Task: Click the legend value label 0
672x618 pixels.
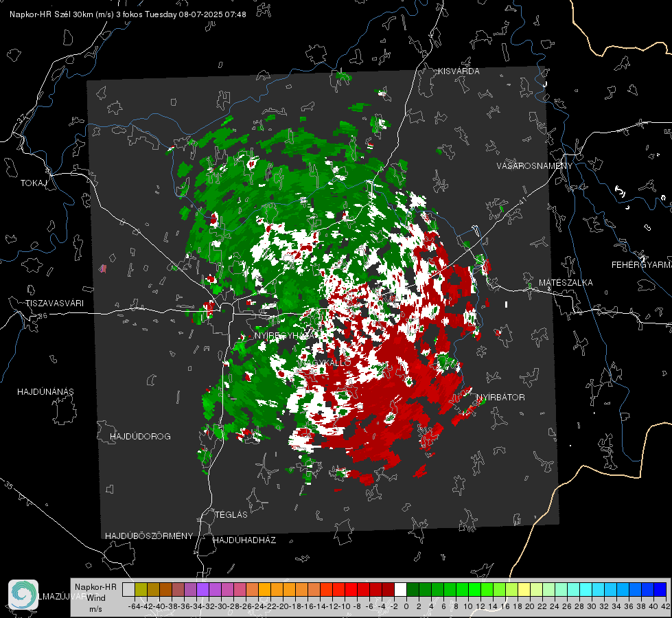Action: pyautogui.click(x=406, y=606)
